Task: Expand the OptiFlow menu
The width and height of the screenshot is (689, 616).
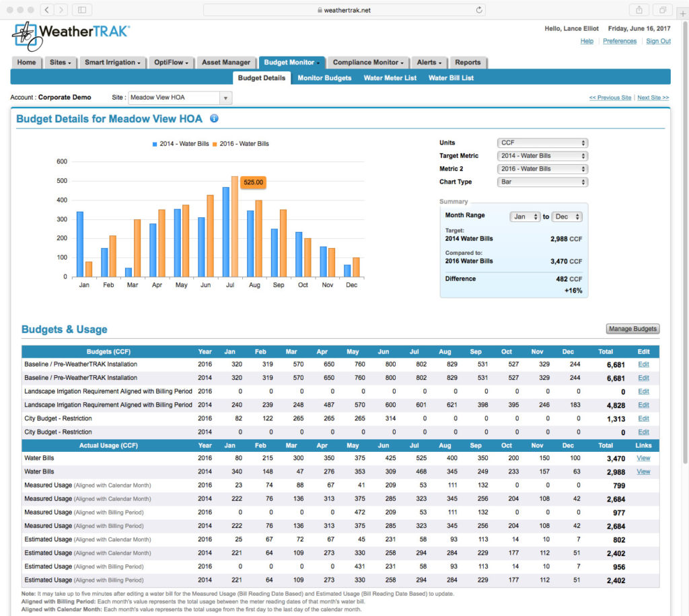Action: click(x=171, y=63)
